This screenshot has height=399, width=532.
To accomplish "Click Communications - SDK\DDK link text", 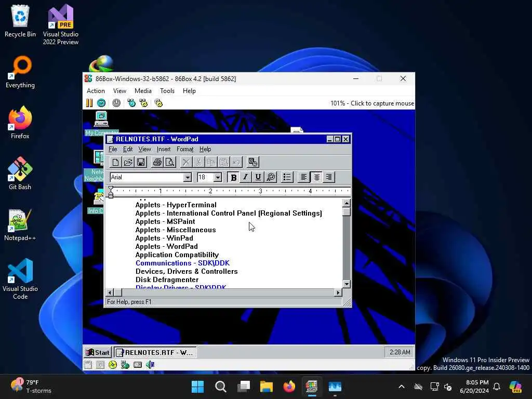I will pos(182,263).
